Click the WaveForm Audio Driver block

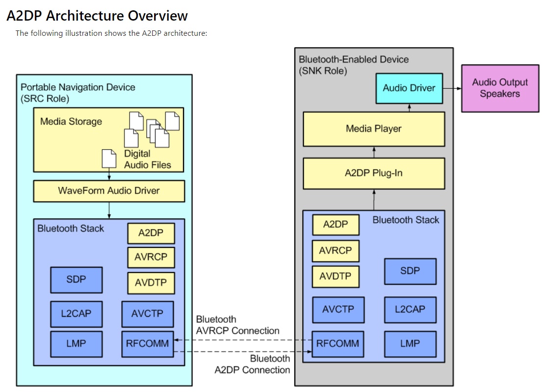109,191
